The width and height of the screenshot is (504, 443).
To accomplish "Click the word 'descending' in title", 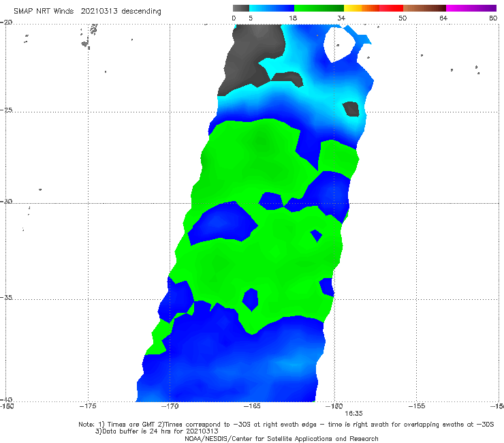I will 142,12.
